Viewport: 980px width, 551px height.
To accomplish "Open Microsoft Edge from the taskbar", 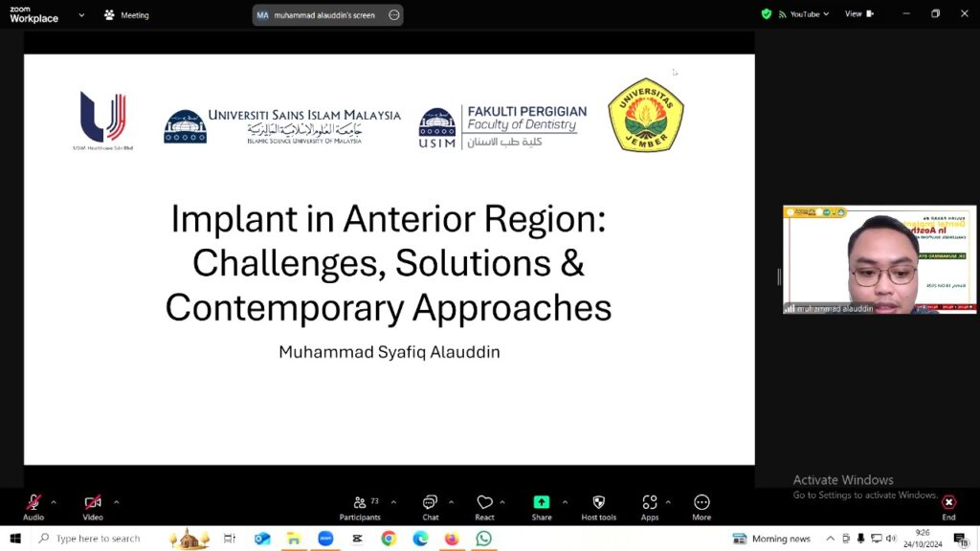I will [420, 539].
